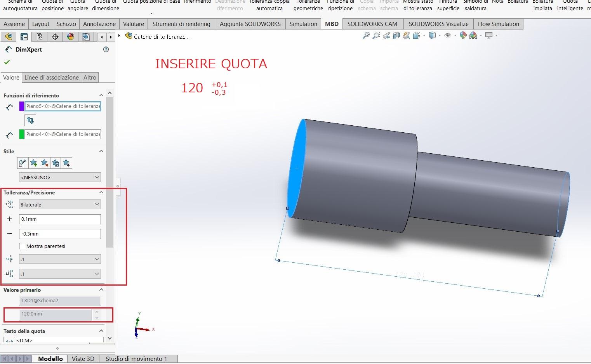Click Section View icon

click(396, 35)
